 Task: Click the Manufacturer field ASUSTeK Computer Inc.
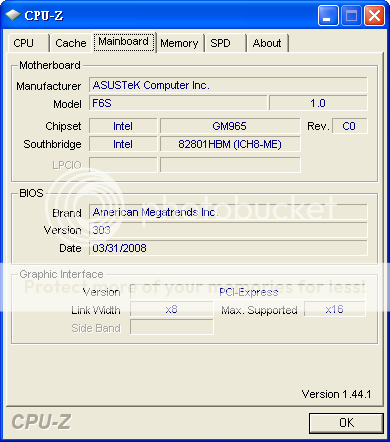(228, 85)
